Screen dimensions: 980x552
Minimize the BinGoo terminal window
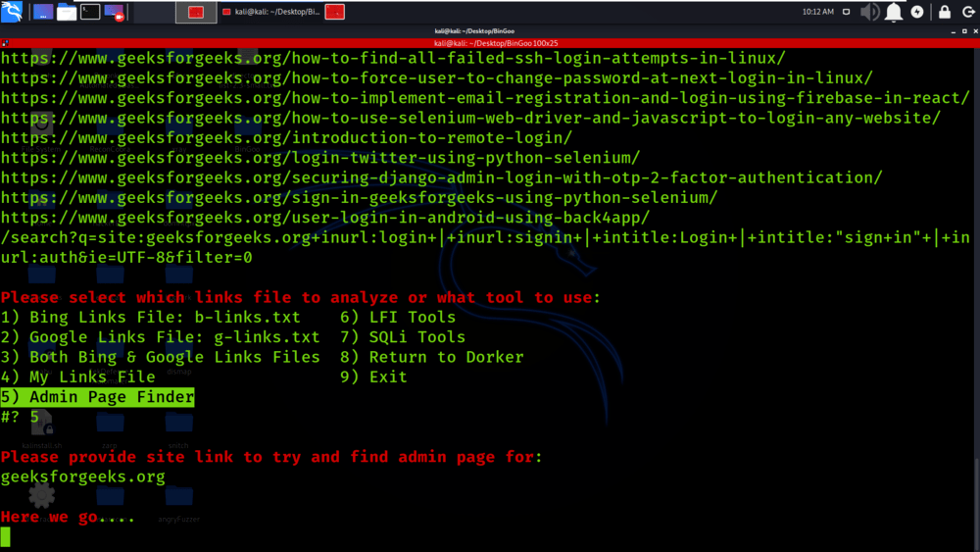click(x=954, y=31)
